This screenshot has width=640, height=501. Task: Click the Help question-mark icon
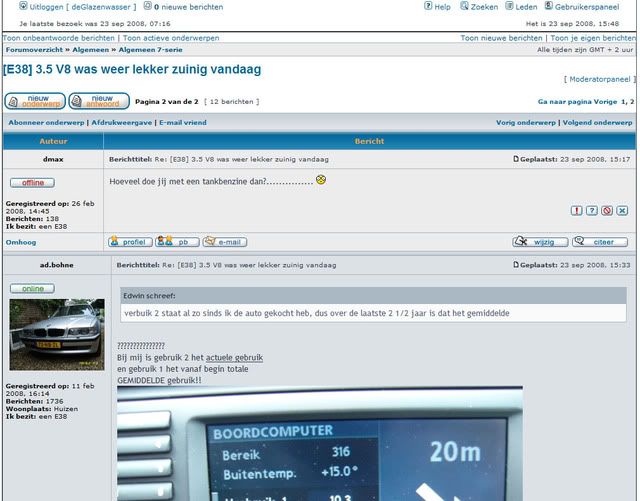tap(428, 6)
